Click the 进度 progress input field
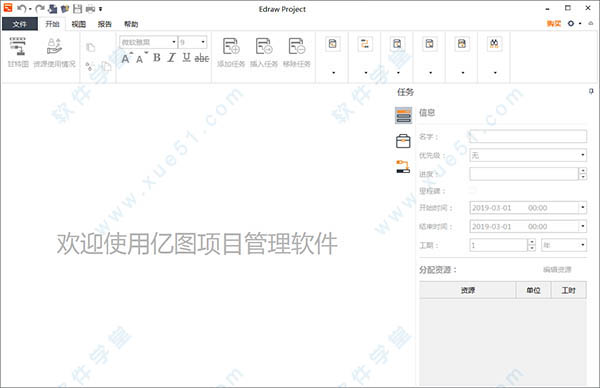The image size is (600, 388). [523, 174]
